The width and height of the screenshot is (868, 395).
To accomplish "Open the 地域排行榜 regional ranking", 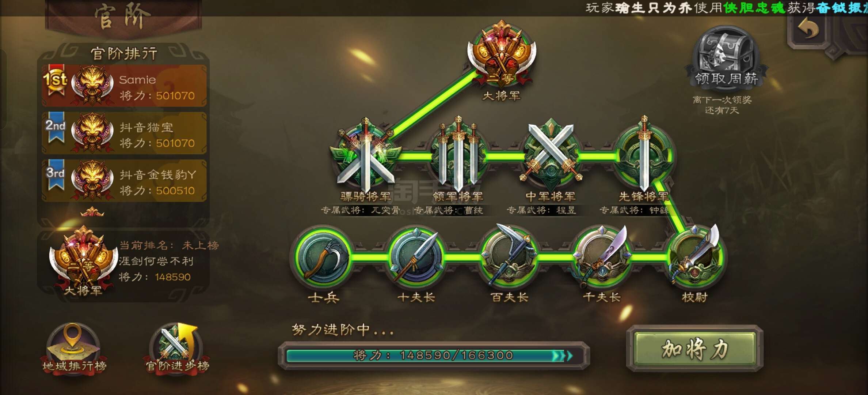I will click(74, 347).
